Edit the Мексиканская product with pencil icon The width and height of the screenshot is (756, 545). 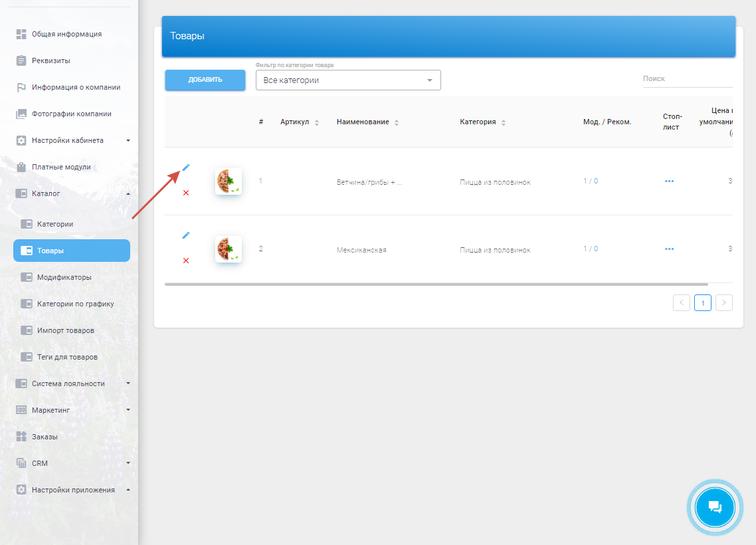coord(186,235)
